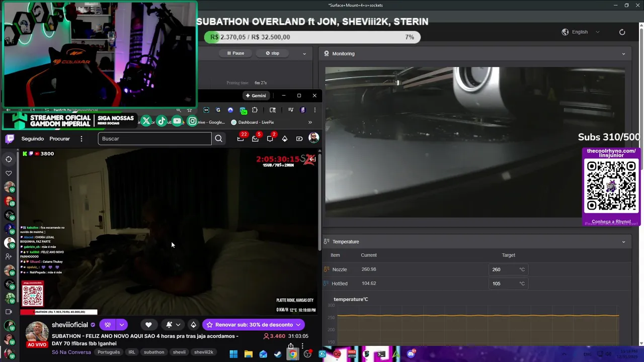Click the Twitch search magnifier button

pyautogui.click(x=218, y=139)
